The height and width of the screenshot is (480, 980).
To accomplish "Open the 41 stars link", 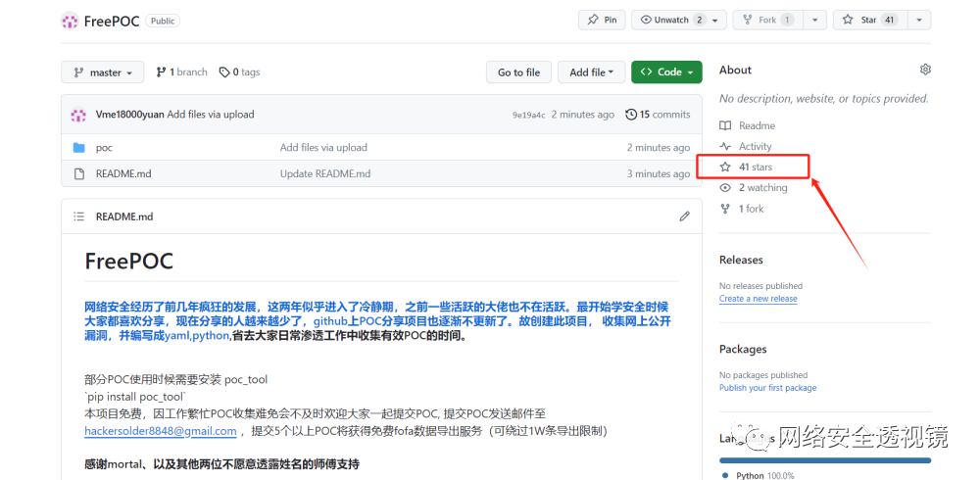I will point(746,167).
